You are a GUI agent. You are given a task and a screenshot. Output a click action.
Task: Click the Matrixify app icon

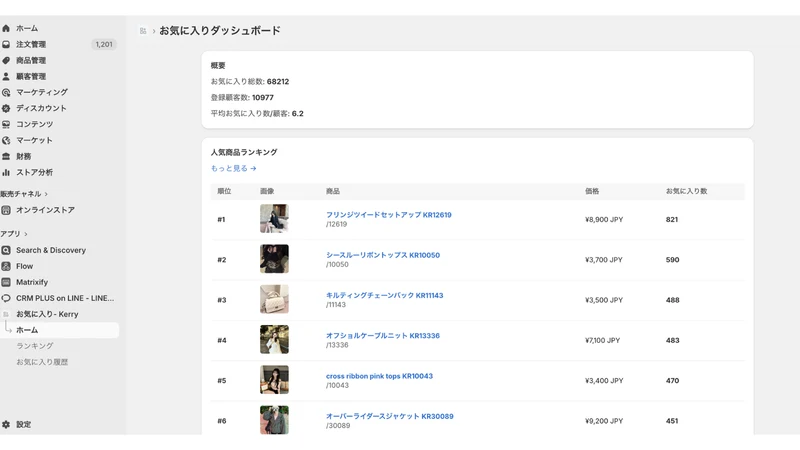click(6, 282)
